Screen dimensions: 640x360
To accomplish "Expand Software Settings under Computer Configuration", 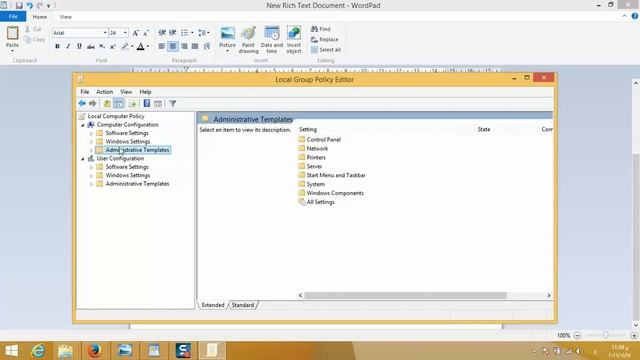I will click(91, 133).
